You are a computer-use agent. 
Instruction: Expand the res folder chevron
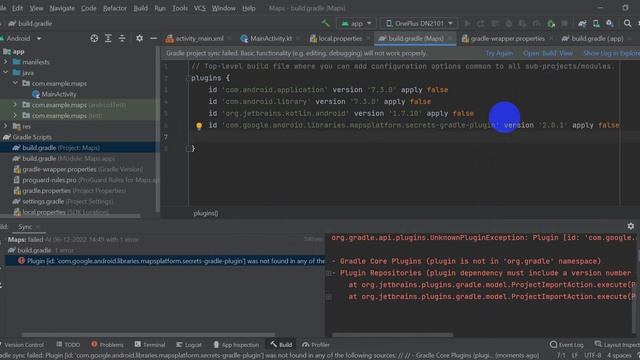pos(6,126)
